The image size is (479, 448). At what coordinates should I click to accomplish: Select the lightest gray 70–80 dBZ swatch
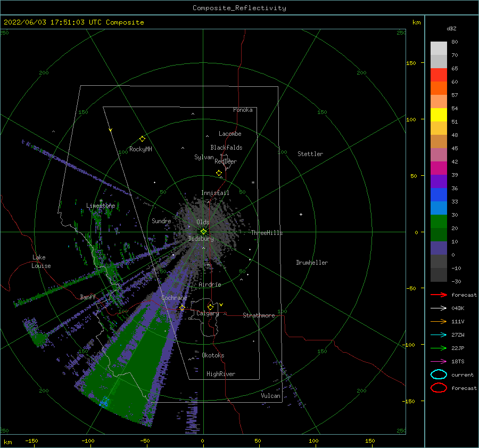(x=439, y=48)
